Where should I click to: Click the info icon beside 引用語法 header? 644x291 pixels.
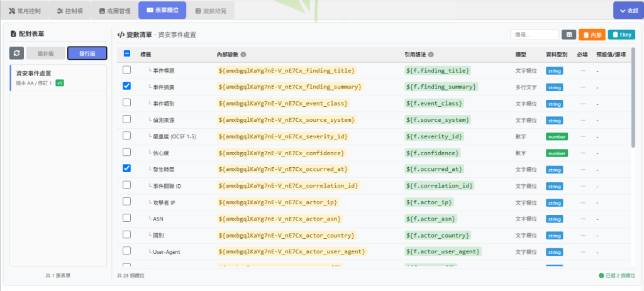(x=430, y=54)
